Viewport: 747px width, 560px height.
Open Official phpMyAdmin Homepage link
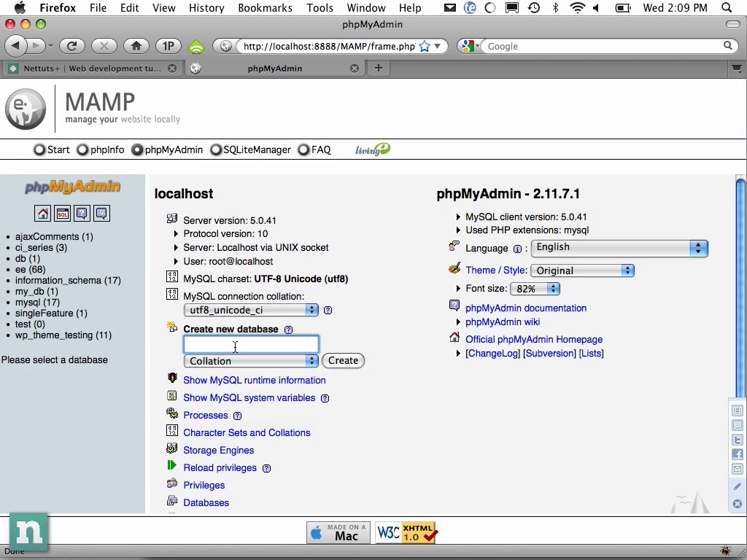[x=534, y=340]
